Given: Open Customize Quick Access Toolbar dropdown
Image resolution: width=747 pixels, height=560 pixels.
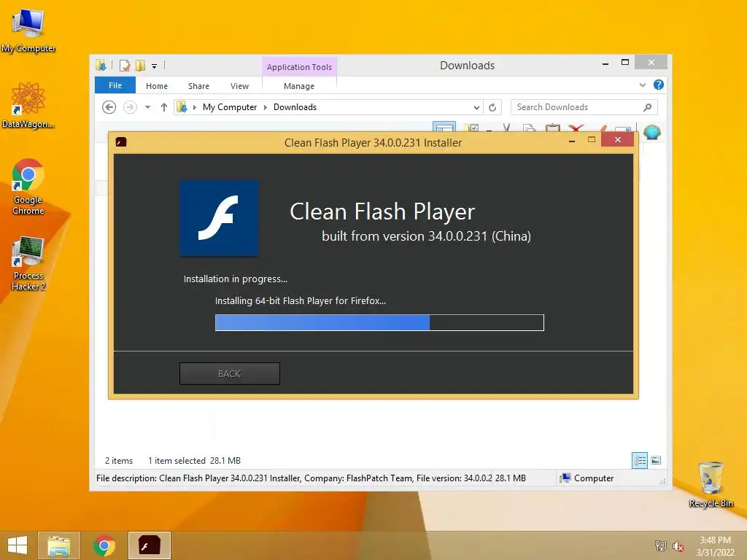Looking at the screenshot, I should click(x=155, y=66).
